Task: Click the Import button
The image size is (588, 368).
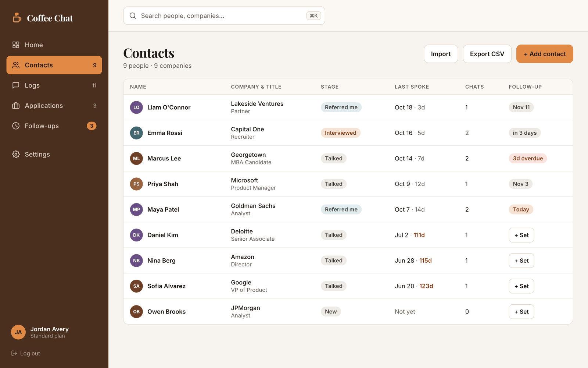Action: tap(441, 54)
